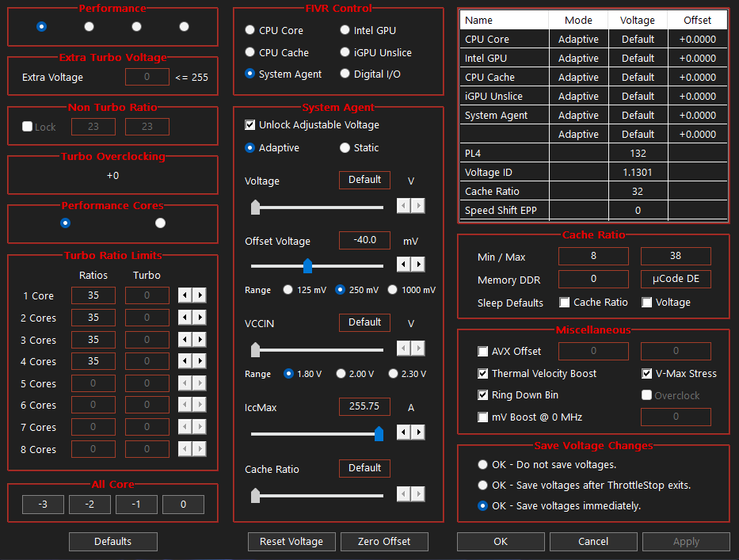Enable Sleep Defaults Cache Ratio checkbox

[x=565, y=302]
